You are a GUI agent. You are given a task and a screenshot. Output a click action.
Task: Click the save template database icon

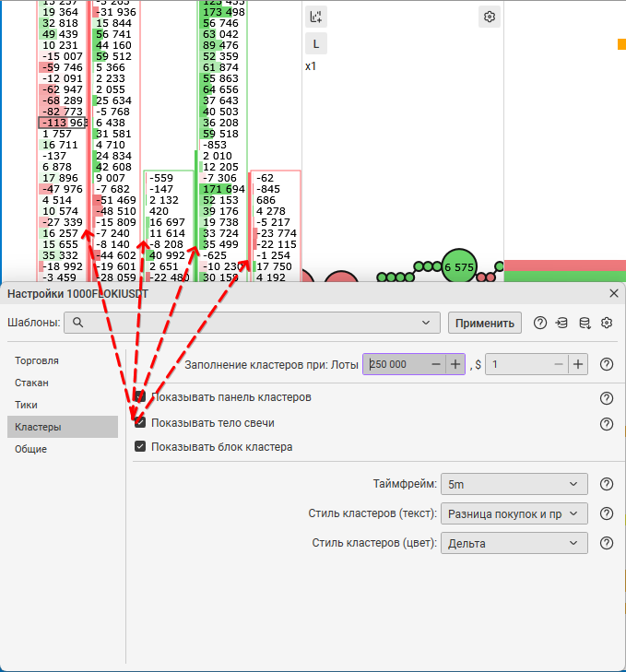tap(584, 323)
